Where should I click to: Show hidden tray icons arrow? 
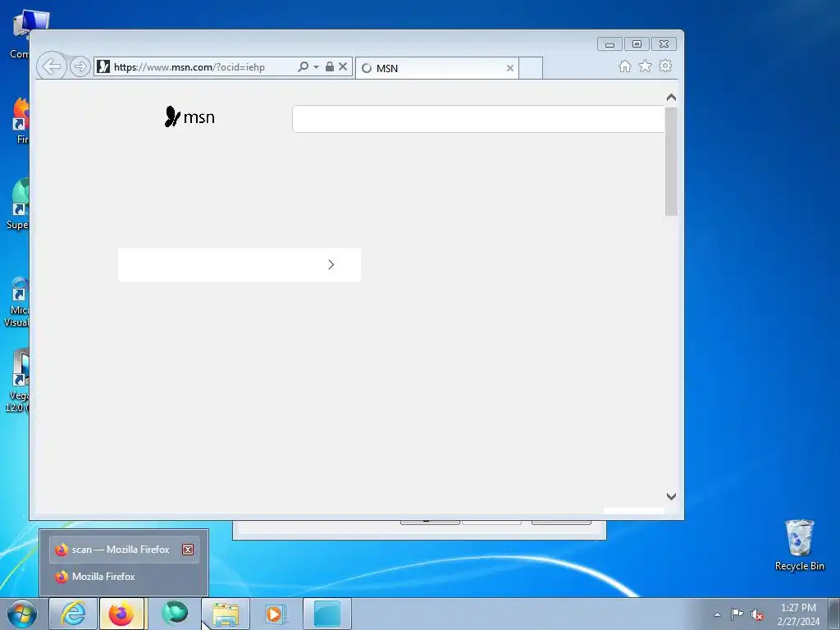(717, 614)
